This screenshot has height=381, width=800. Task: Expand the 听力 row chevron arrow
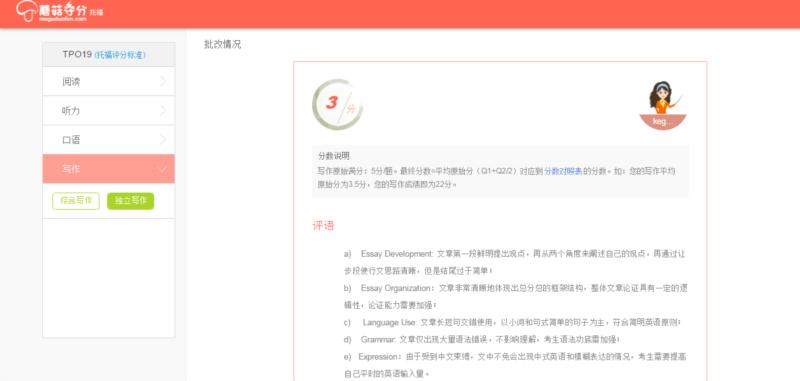click(x=163, y=110)
